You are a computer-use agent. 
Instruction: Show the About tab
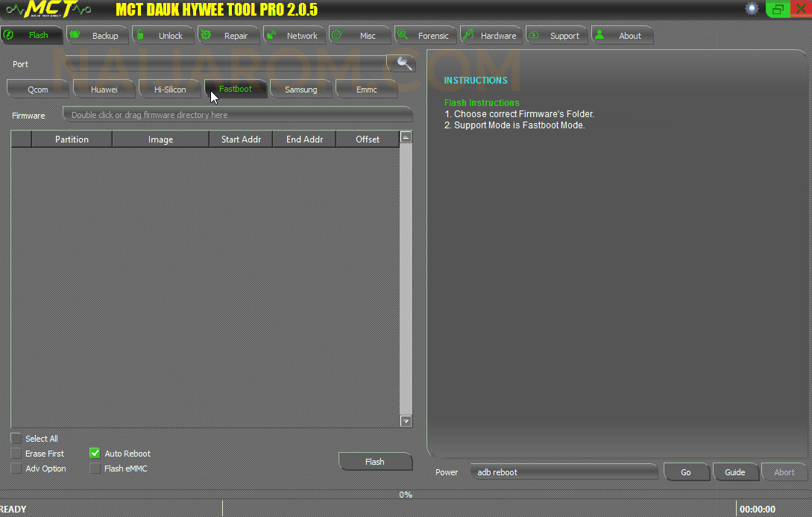622,35
